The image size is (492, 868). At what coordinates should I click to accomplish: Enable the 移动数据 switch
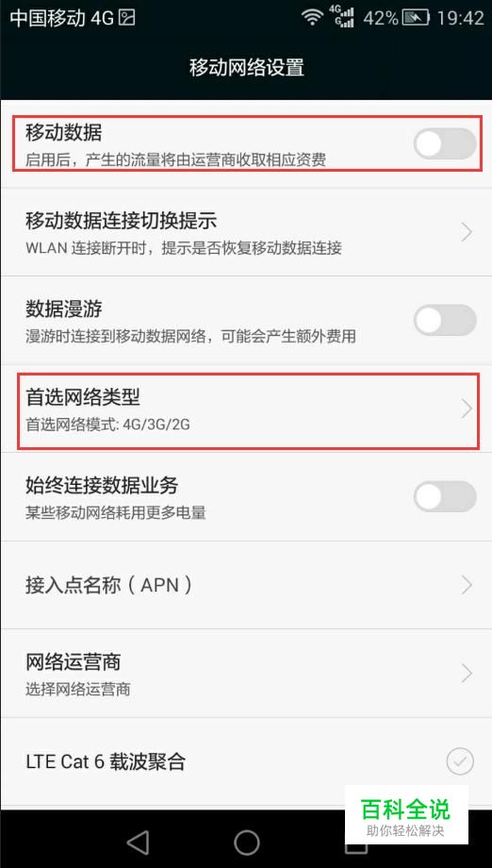(x=445, y=144)
